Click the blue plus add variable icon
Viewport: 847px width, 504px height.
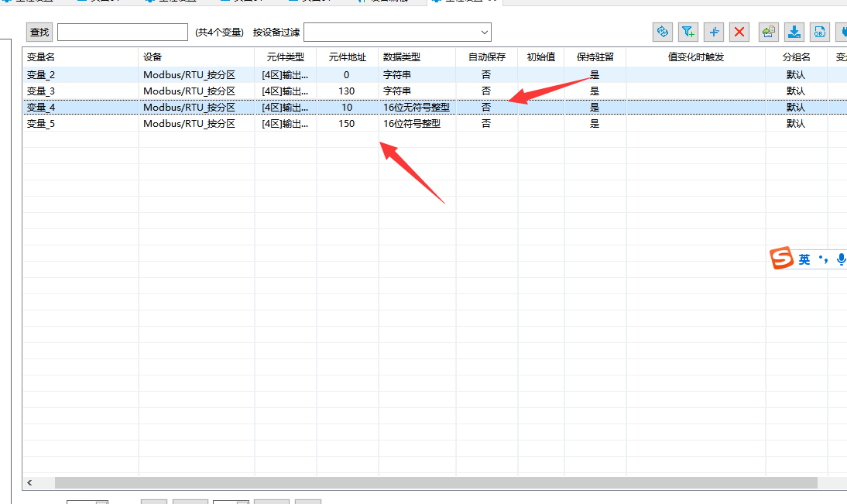pyautogui.click(x=714, y=32)
